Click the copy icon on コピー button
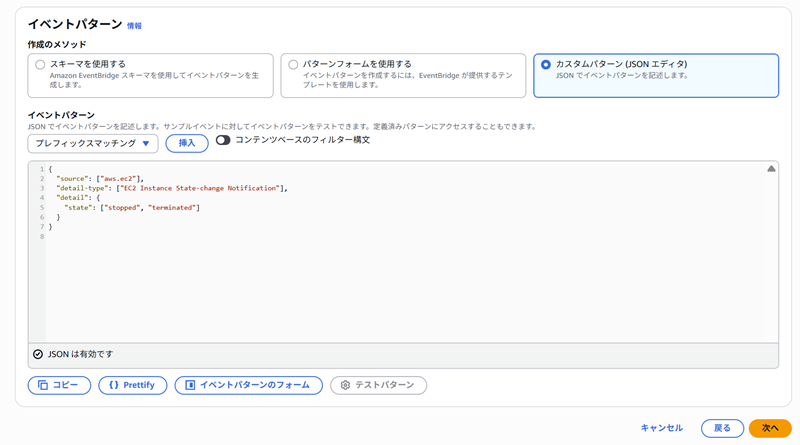 43,385
